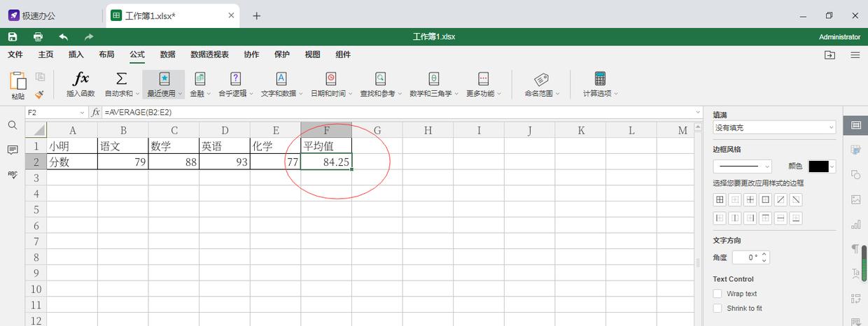Click the copy icon beside paste
Screen dimensions: 868x326
click(x=40, y=77)
